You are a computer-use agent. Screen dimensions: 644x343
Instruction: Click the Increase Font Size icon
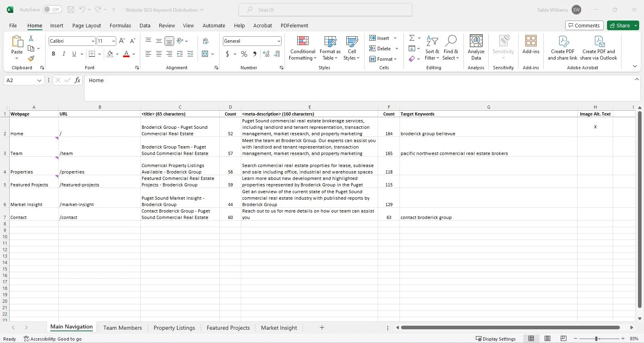point(122,41)
